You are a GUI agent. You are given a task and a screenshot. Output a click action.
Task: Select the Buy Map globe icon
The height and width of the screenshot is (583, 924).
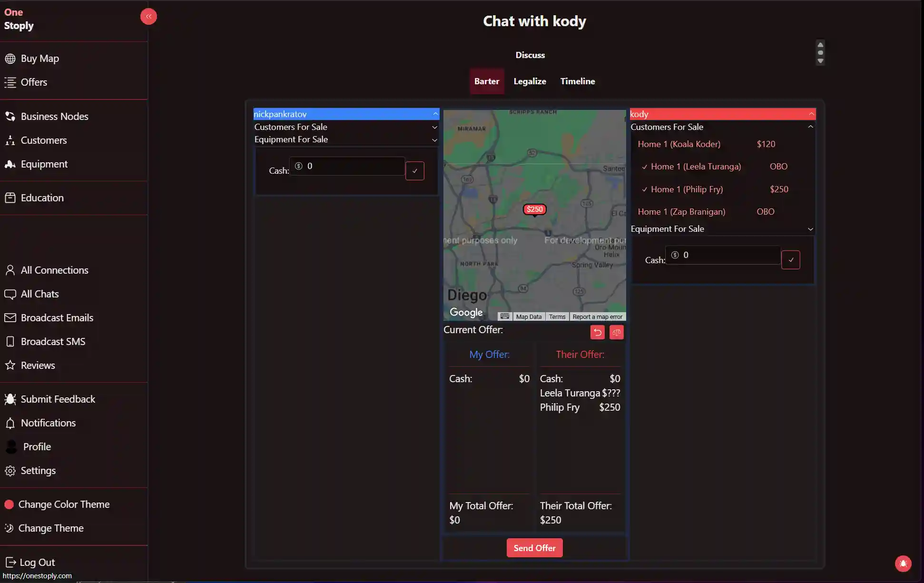pyautogui.click(x=10, y=59)
